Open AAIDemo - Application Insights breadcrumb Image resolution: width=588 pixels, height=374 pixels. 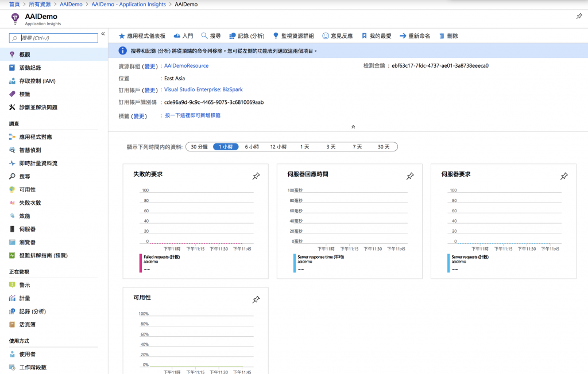129,4
